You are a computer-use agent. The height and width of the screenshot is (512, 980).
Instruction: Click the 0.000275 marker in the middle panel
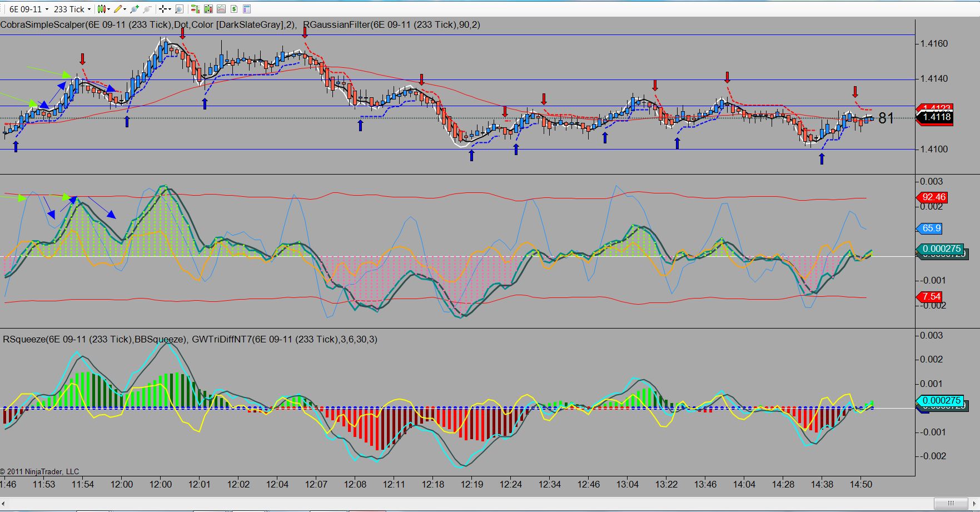[x=941, y=249]
